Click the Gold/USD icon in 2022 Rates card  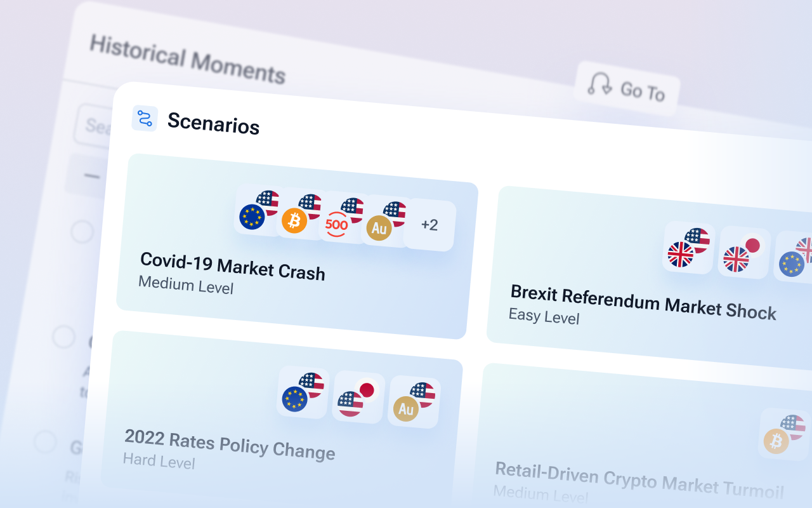[413, 402]
